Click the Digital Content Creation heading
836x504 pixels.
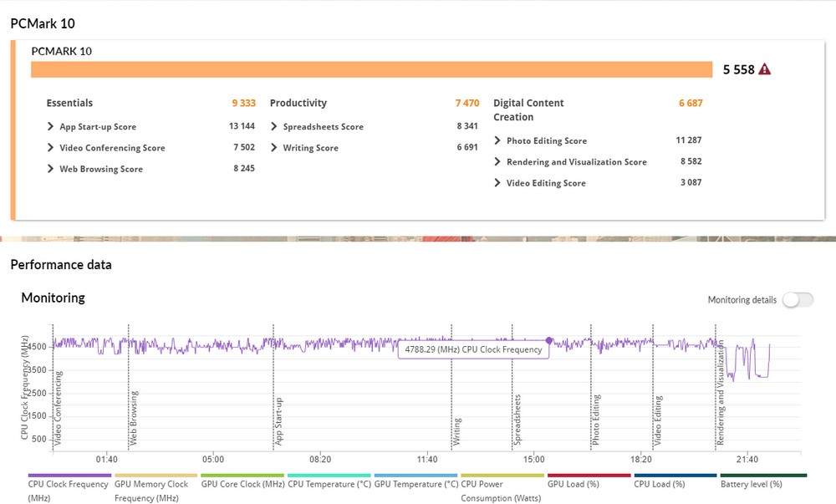[x=528, y=109]
